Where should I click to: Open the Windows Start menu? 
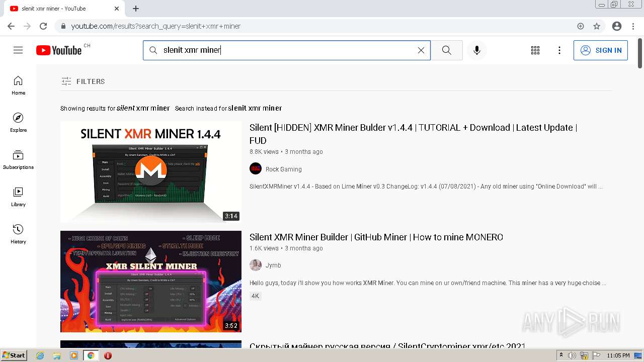(14, 355)
